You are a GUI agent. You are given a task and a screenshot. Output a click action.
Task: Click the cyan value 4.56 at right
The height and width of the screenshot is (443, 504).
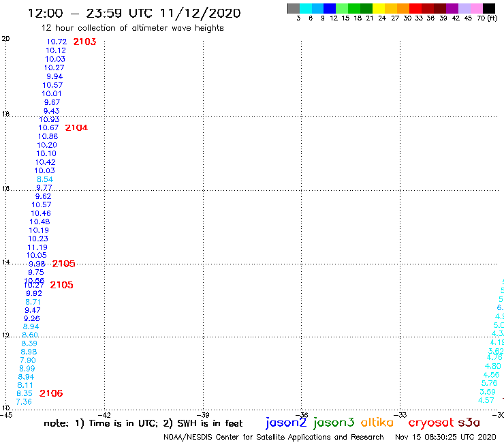click(491, 375)
